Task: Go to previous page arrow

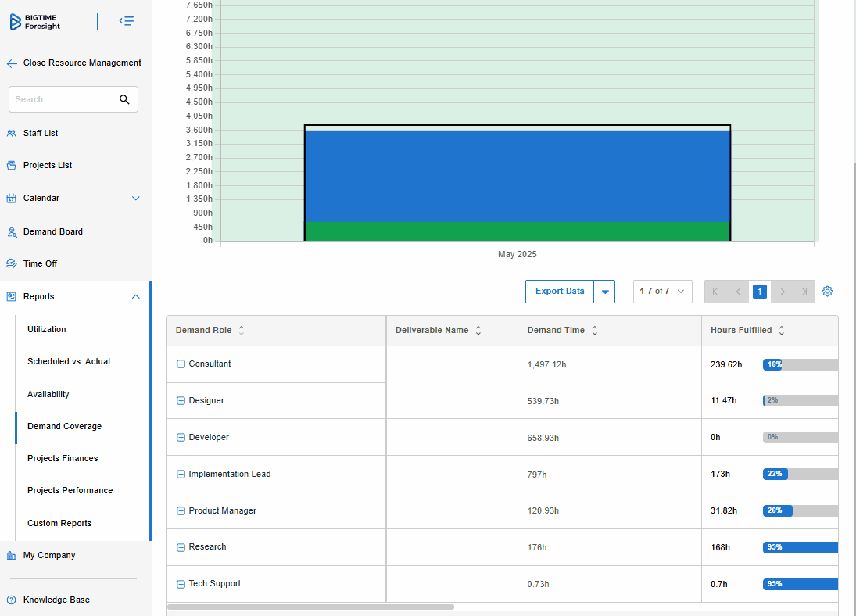Action: [738, 292]
